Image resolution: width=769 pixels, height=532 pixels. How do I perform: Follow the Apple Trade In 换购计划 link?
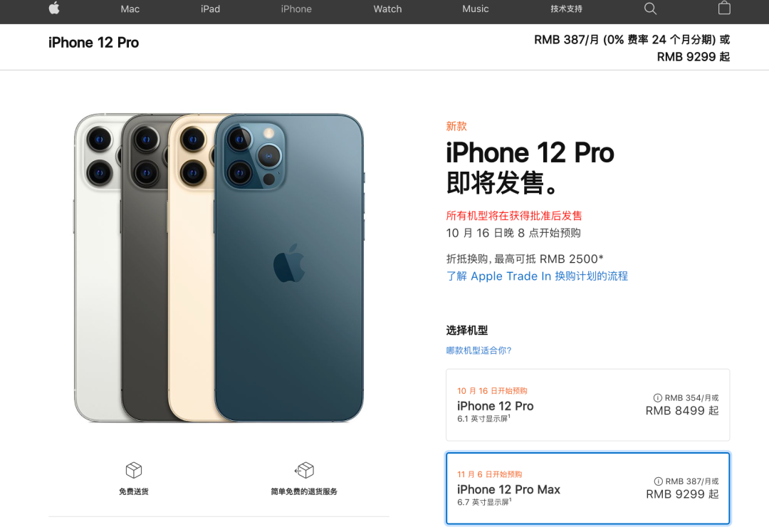(537, 276)
